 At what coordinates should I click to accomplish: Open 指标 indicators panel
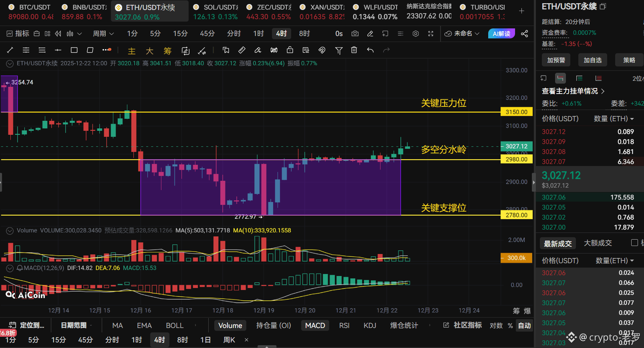pos(18,34)
